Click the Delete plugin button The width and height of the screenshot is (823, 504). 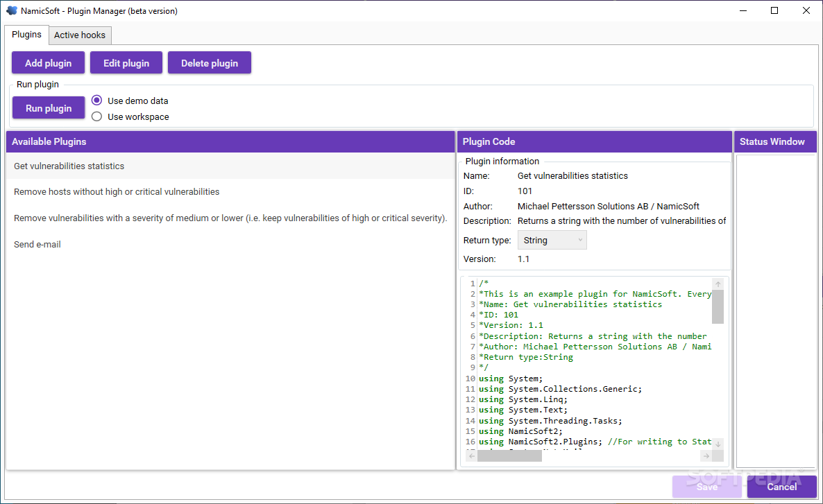(x=210, y=63)
